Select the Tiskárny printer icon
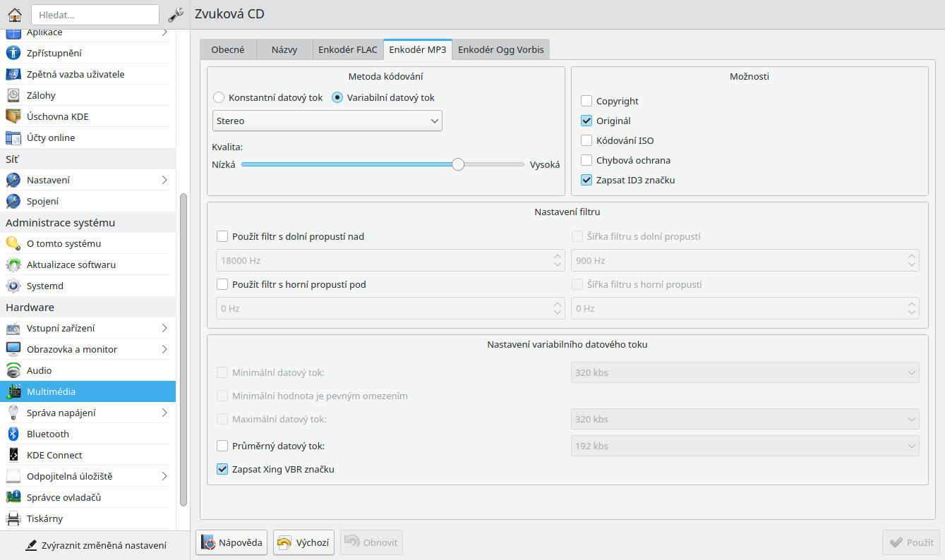This screenshot has width=945, height=560. tap(13, 518)
